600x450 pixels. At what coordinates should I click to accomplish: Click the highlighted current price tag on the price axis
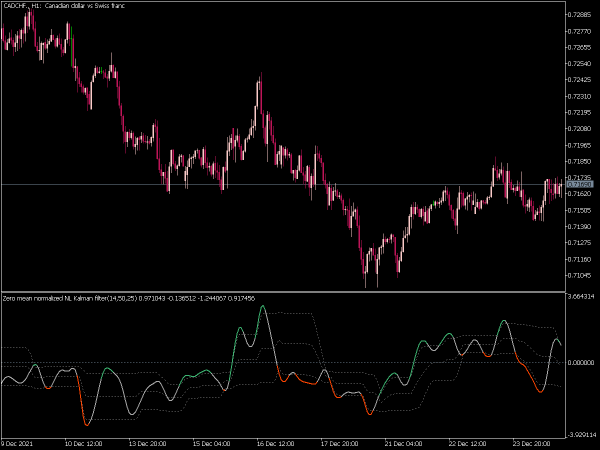pyautogui.click(x=580, y=184)
